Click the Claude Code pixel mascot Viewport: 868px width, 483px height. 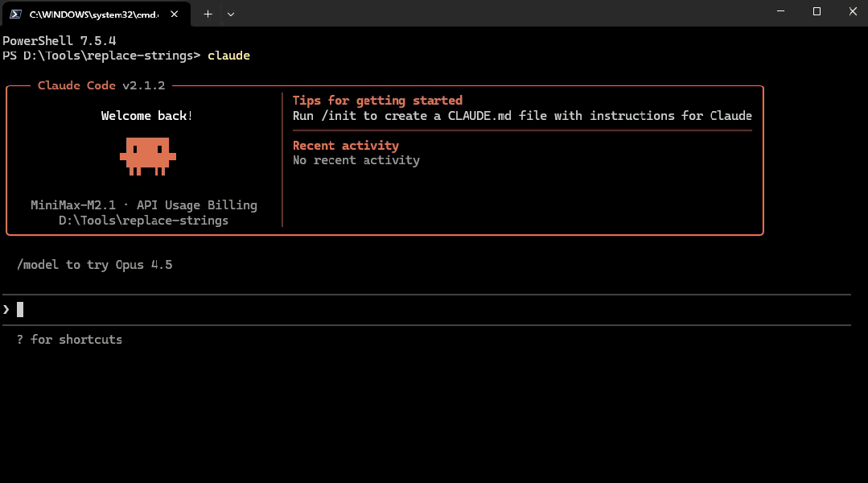click(x=148, y=157)
